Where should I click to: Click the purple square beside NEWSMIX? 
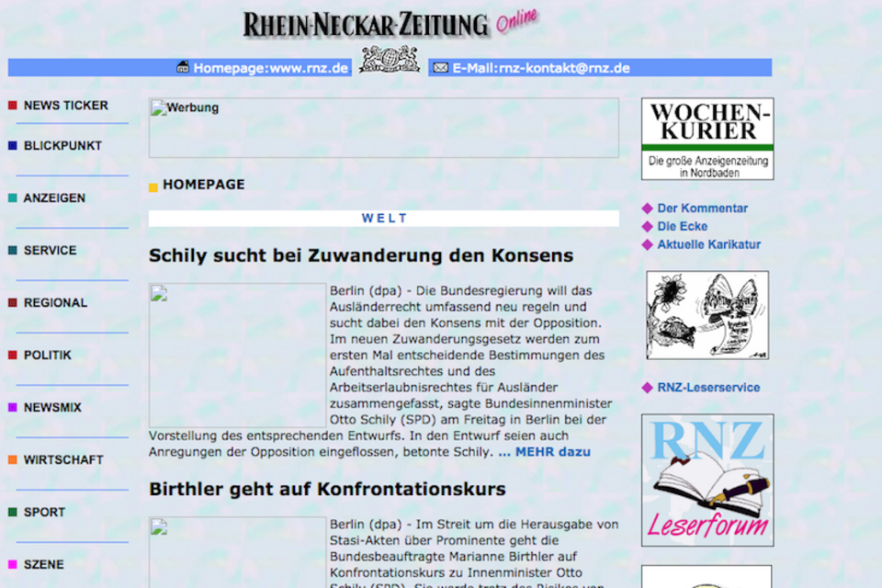pos(12,407)
